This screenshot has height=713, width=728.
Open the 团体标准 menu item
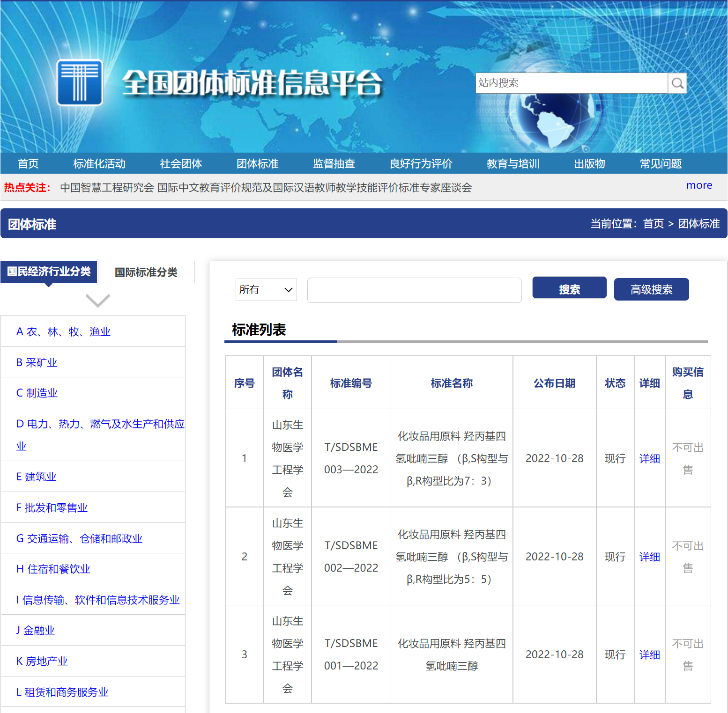pos(257,163)
